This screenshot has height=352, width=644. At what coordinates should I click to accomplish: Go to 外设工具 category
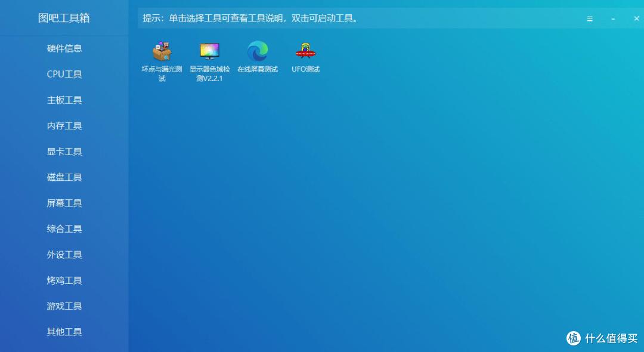(x=64, y=255)
